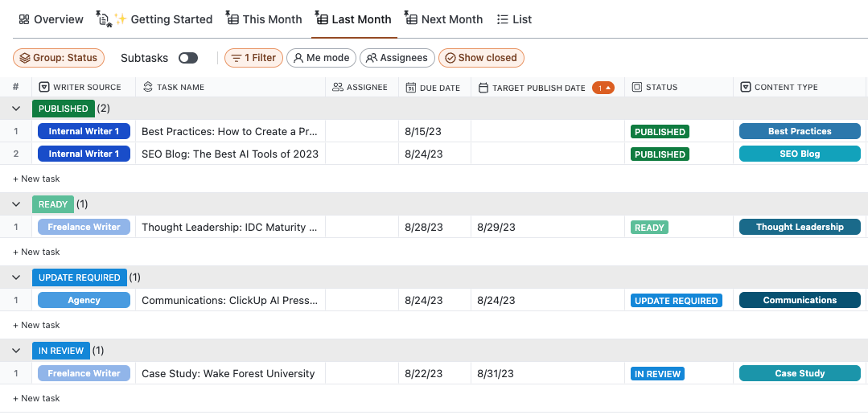Image resolution: width=868 pixels, height=415 pixels.
Task: Toggle Show closed tasks
Action: tap(481, 58)
